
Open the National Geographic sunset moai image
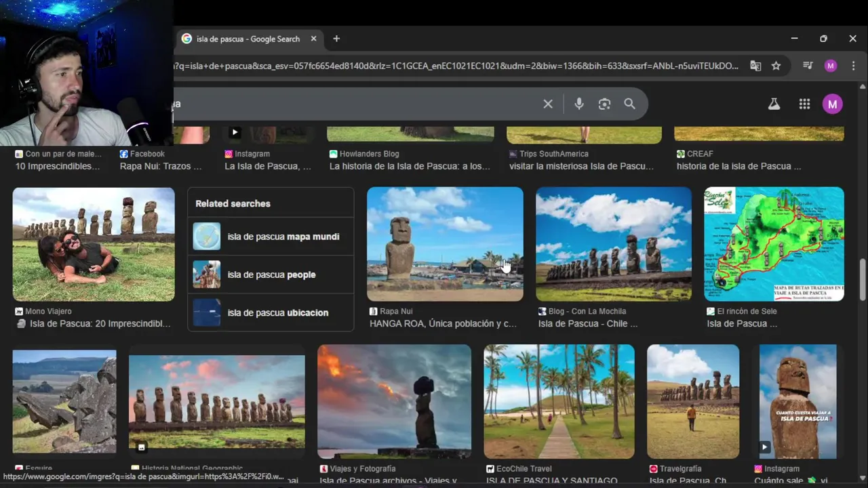click(x=217, y=402)
